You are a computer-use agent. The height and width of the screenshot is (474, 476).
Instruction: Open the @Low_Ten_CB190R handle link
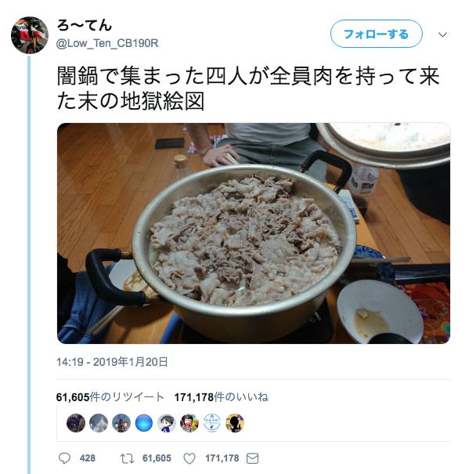pyautogui.click(x=107, y=43)
